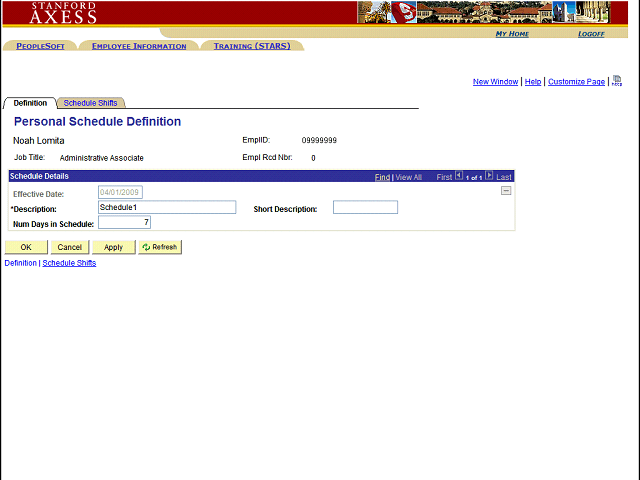Click First in Schedule Details header
The width and height of the screenshot is (640, 480).
tap(444, 177)
